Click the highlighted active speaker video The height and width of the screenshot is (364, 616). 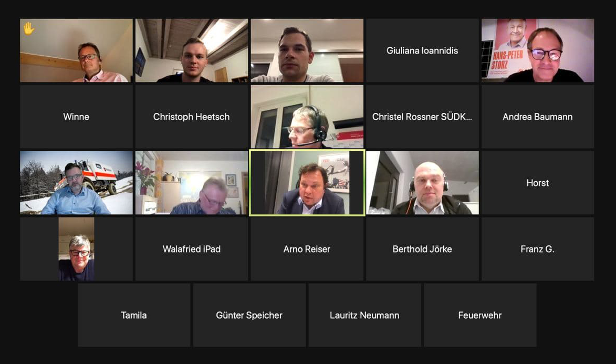click(x=307, y=183)
